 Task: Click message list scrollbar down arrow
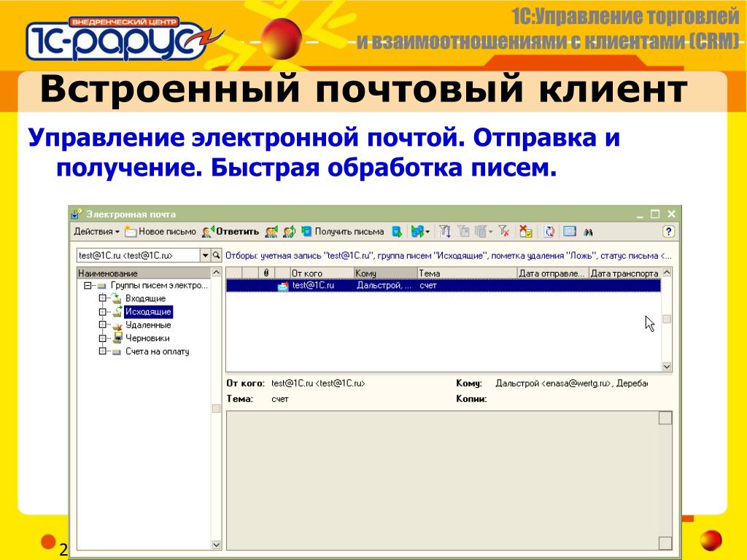(x=666, y=366)
